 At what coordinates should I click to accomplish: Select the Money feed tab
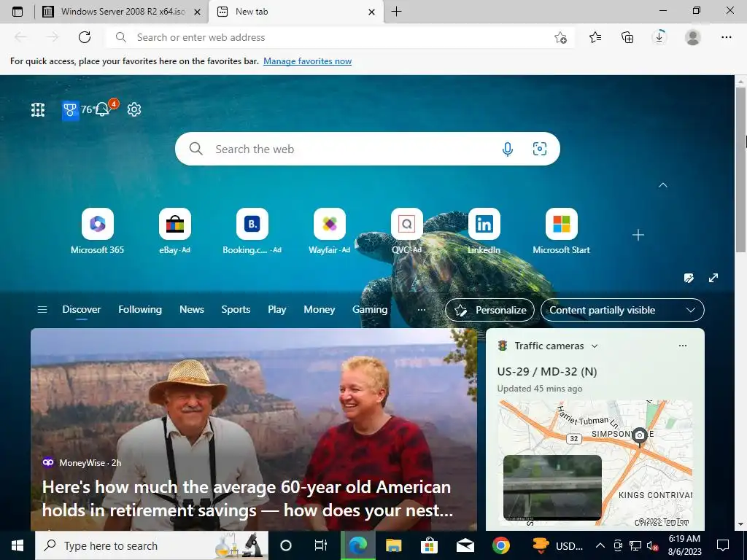tap(320, 309)
